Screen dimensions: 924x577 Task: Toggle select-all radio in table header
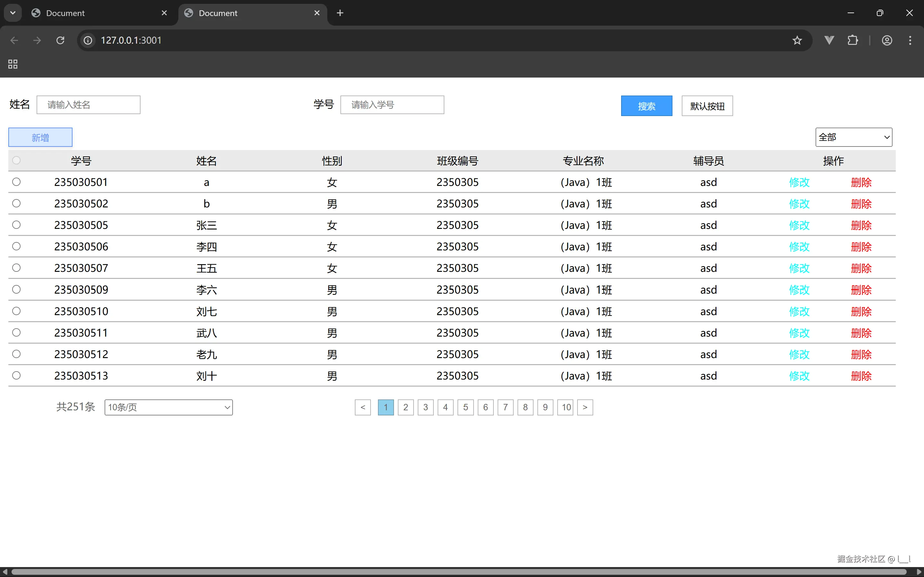pos(16,160)
